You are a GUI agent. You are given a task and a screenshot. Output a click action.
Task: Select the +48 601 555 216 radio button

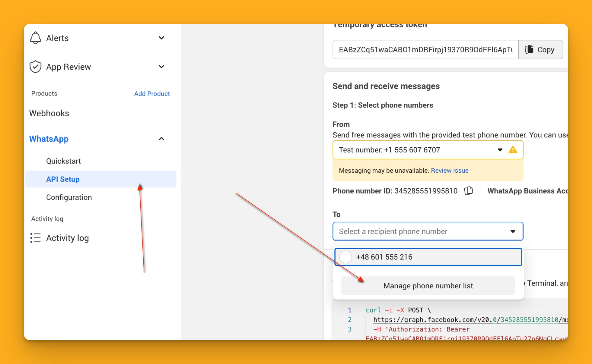(x=345, y=257)
